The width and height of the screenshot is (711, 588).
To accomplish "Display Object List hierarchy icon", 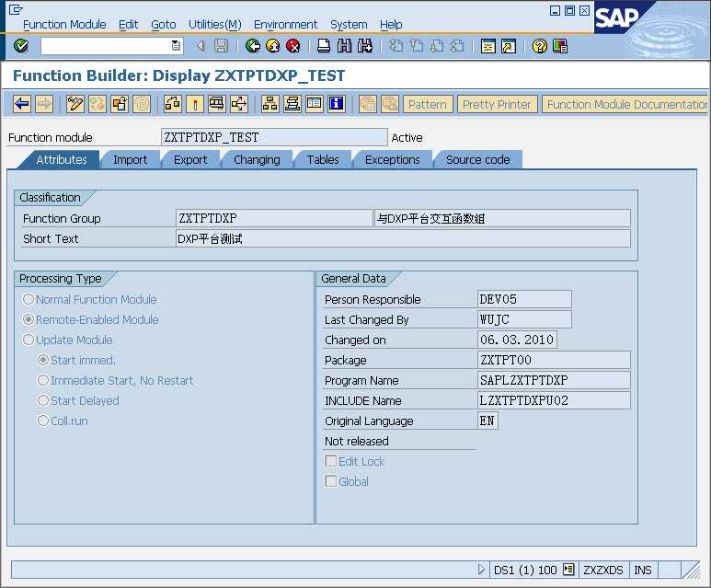I will click(x=269, y=104).
